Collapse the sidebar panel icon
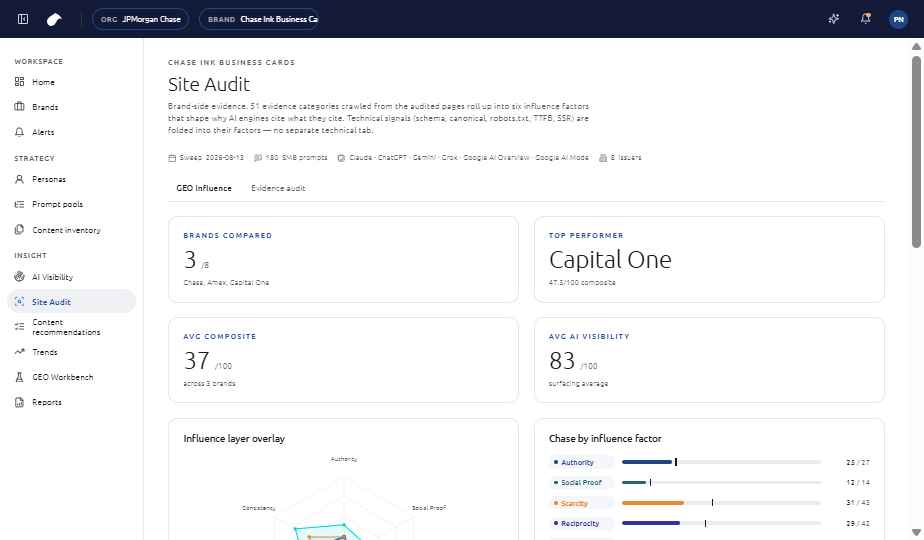The image size is (924, 540). (x=23, y=19)
